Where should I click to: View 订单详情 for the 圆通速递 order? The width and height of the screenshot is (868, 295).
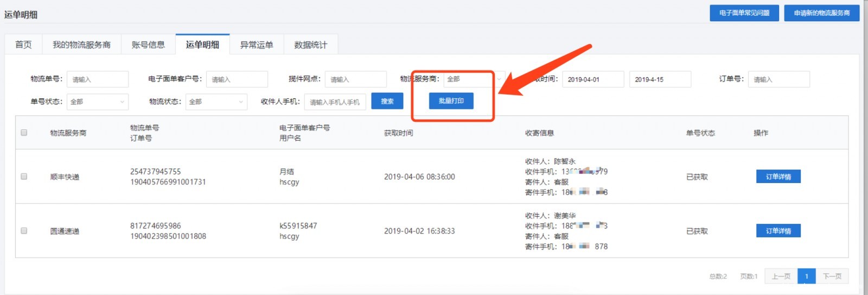tap(778, 231)
